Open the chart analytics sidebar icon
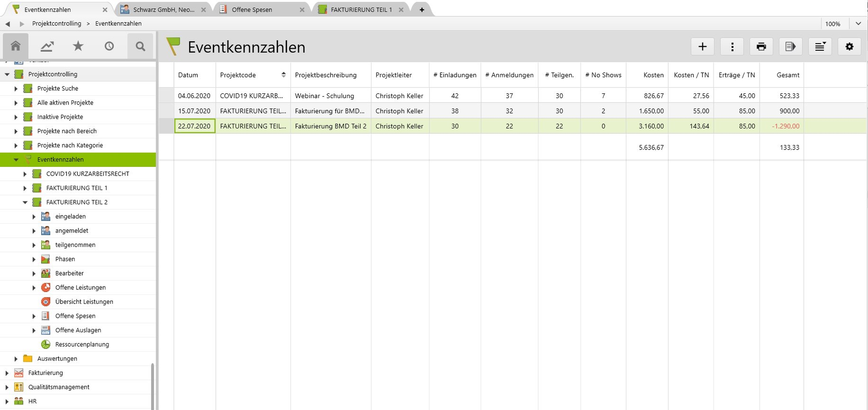The height and width of the screenshot is (410, 868). [47, 46]
